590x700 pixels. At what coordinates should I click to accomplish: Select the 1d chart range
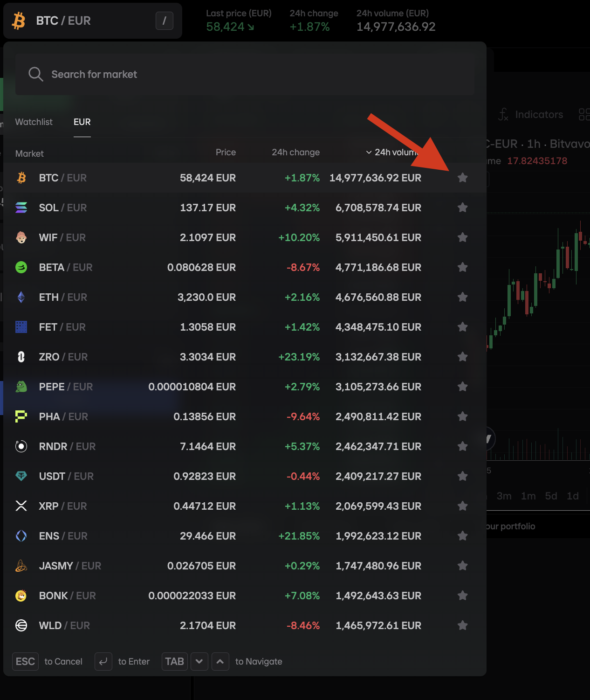click(x=573, y=496)
